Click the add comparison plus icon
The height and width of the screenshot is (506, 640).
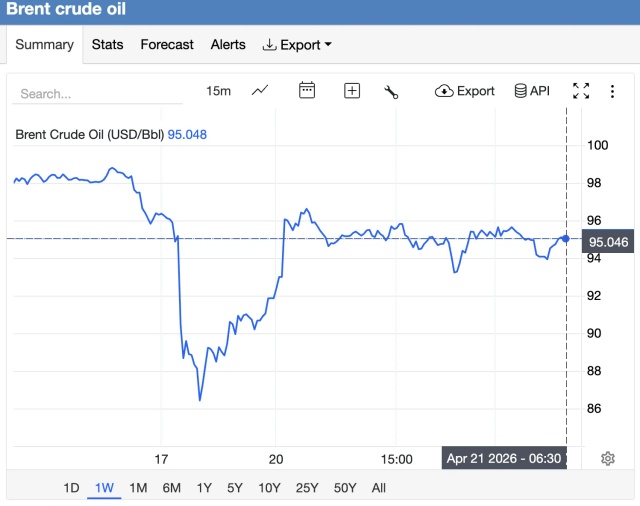(352, 91)
